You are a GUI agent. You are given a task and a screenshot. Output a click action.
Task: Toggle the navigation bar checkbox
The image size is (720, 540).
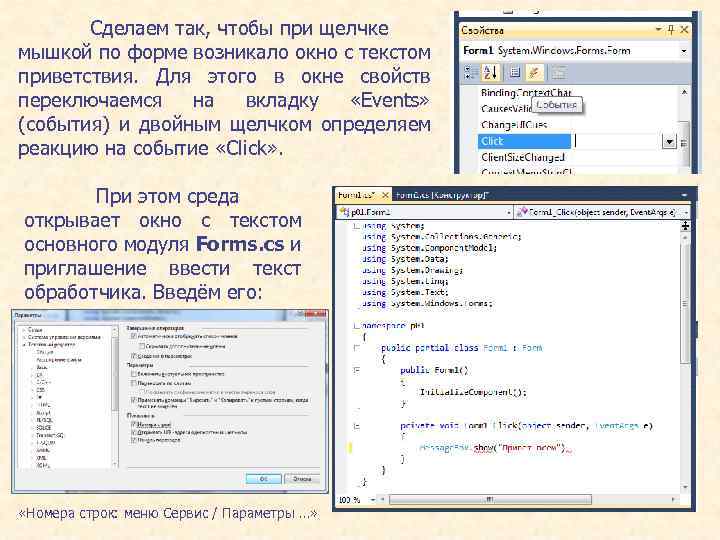pos(134,440)
